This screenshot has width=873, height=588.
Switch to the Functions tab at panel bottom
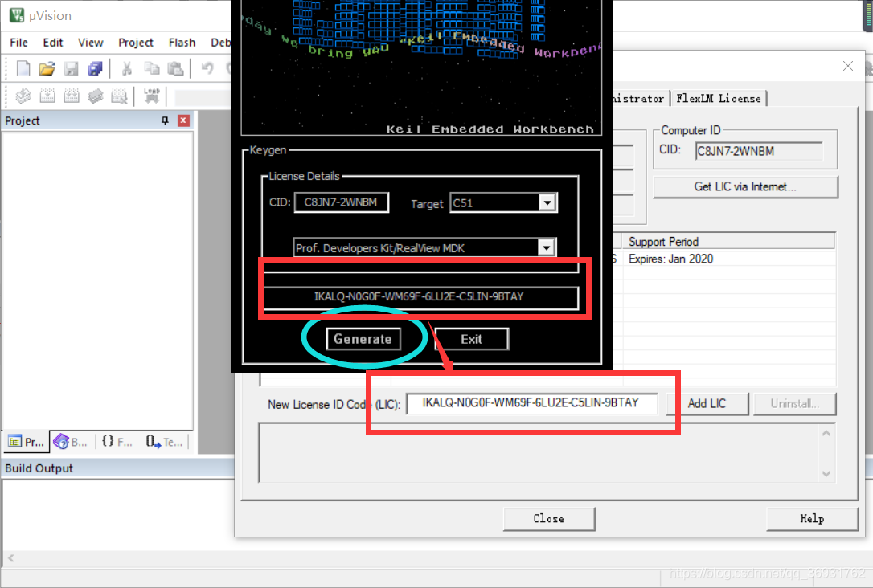click(117, 442)
